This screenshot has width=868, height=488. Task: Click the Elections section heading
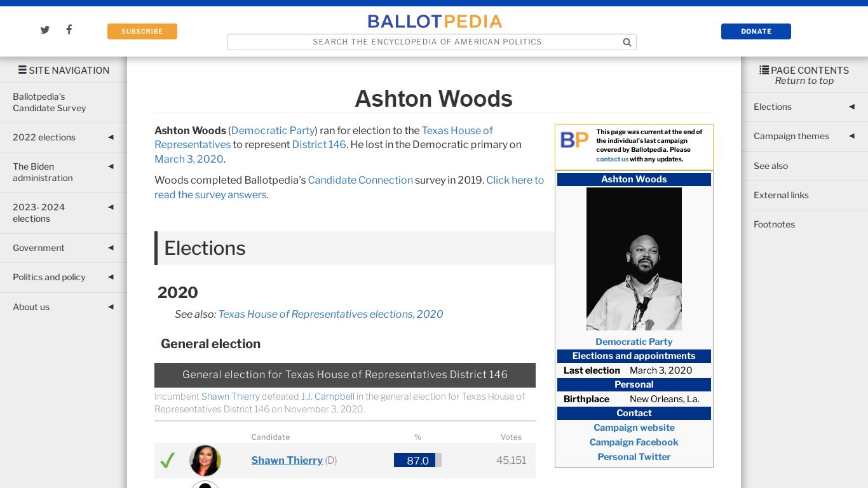205,248
